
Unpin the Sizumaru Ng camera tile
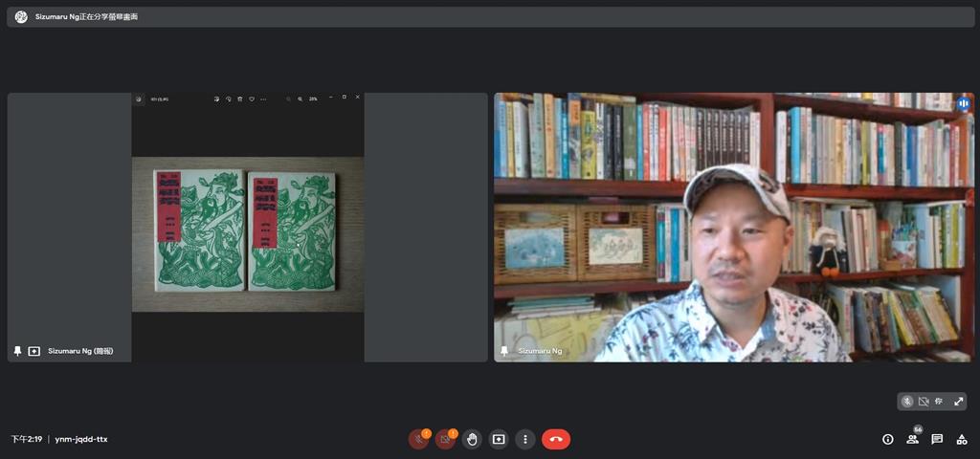pyautogui.click(x=504, y=351)
